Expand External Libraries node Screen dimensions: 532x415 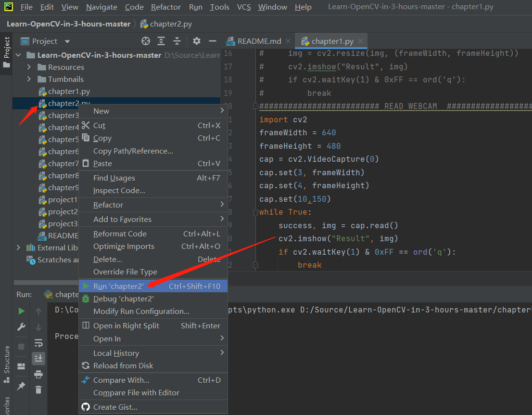tap(19, 247)
